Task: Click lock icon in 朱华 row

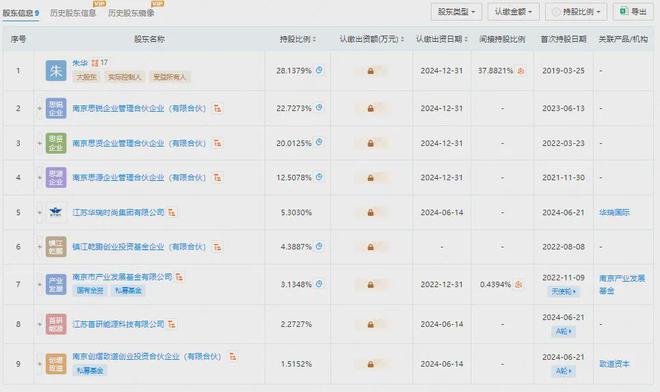Action: (x=370, y=71)
